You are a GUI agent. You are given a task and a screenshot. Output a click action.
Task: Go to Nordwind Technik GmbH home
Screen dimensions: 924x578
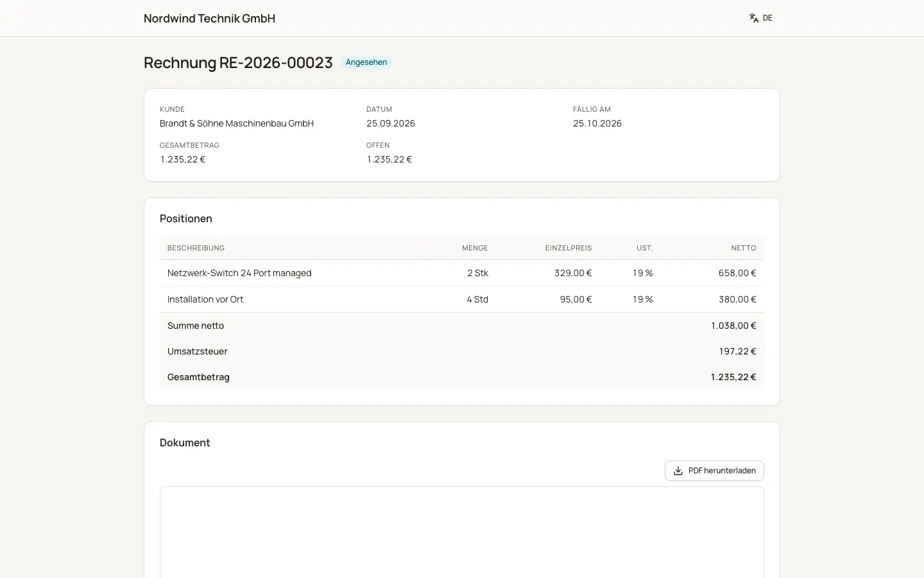click(209, 19)
